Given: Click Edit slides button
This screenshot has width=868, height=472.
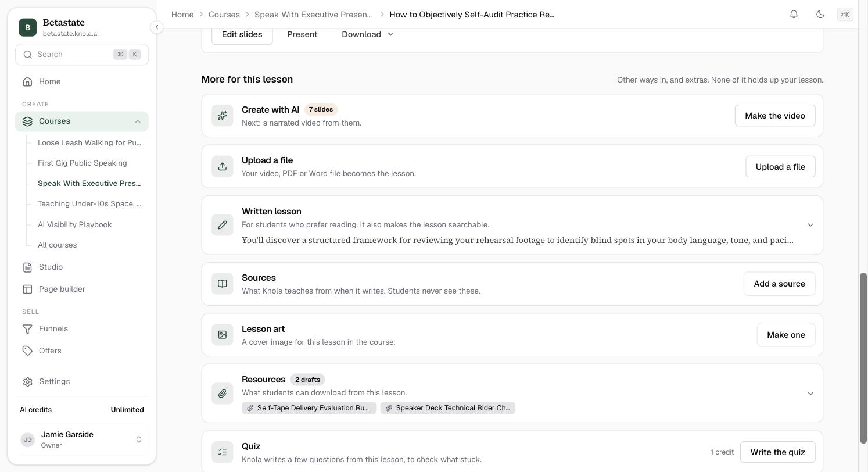Looking at the screenshot, I should pos(242,34).
